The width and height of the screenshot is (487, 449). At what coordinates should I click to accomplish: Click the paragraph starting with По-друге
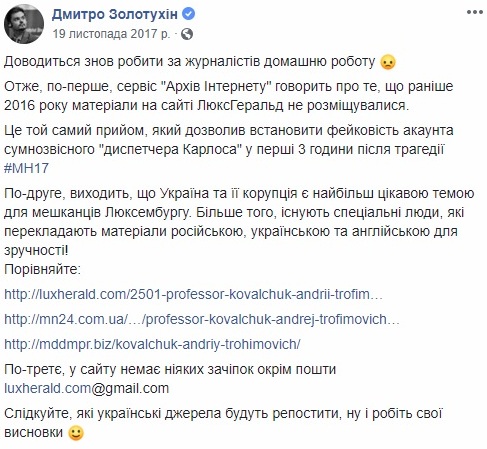pos(239,222)
